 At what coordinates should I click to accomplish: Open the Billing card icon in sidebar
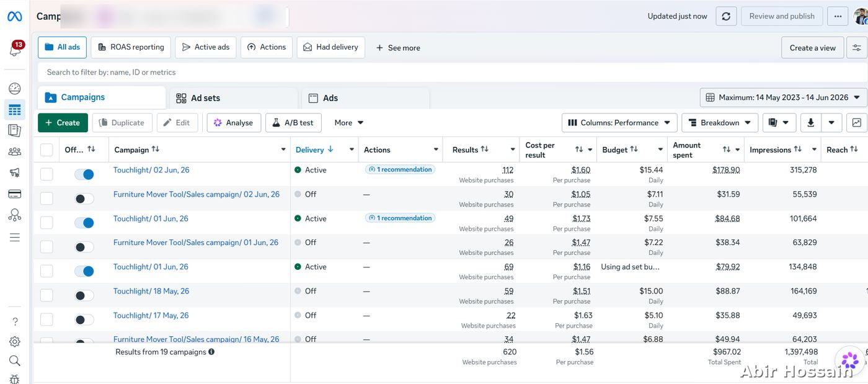coord(15,194)
